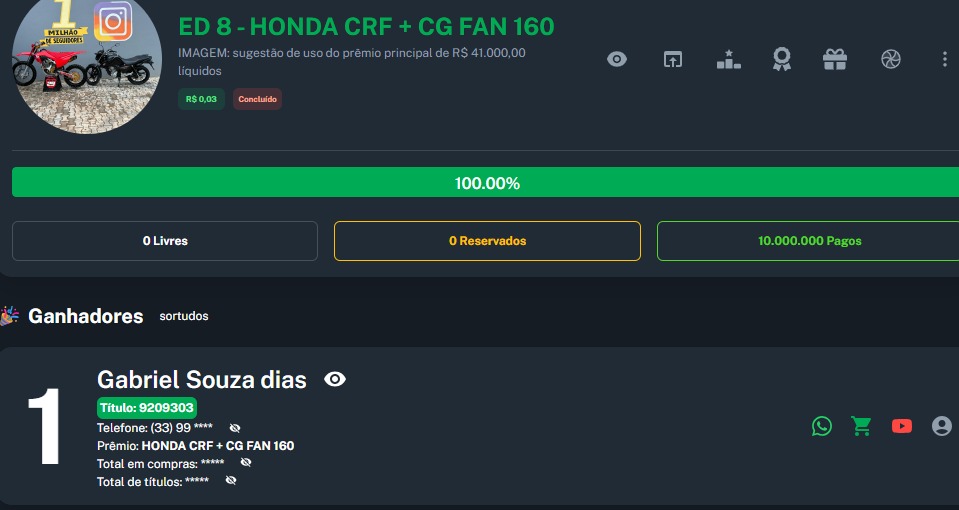
Task: Click the camera shutter aperture icon
Action: click(890, 59)
